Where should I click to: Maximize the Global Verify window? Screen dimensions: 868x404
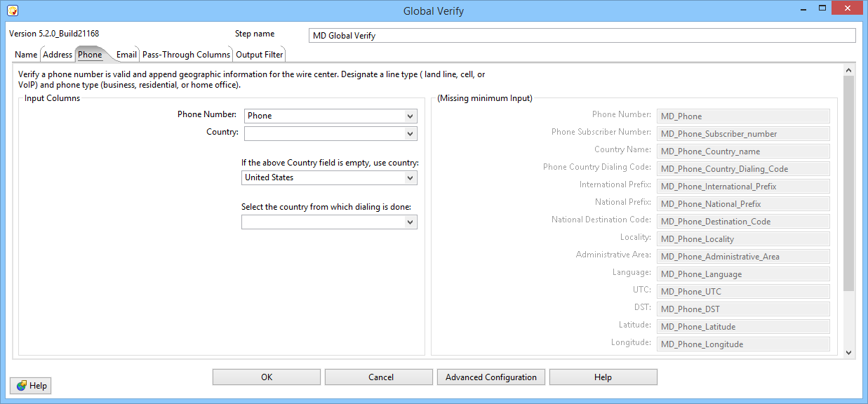(x=822, y=8)
